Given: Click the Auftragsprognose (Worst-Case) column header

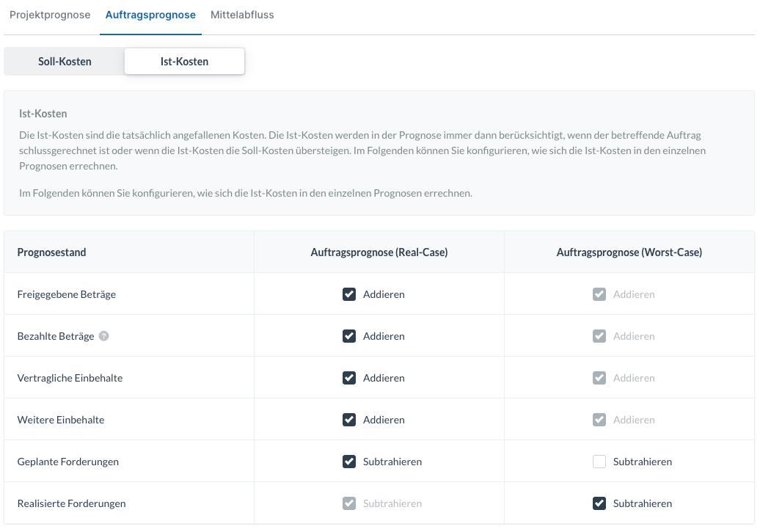Looking at the screenshot, I should [x=629, y=252].
